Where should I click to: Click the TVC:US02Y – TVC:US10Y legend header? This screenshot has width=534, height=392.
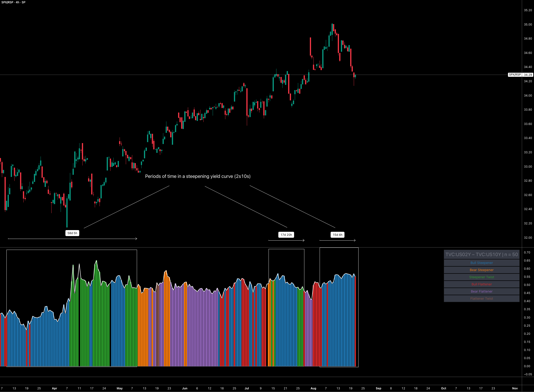point(481,255)
